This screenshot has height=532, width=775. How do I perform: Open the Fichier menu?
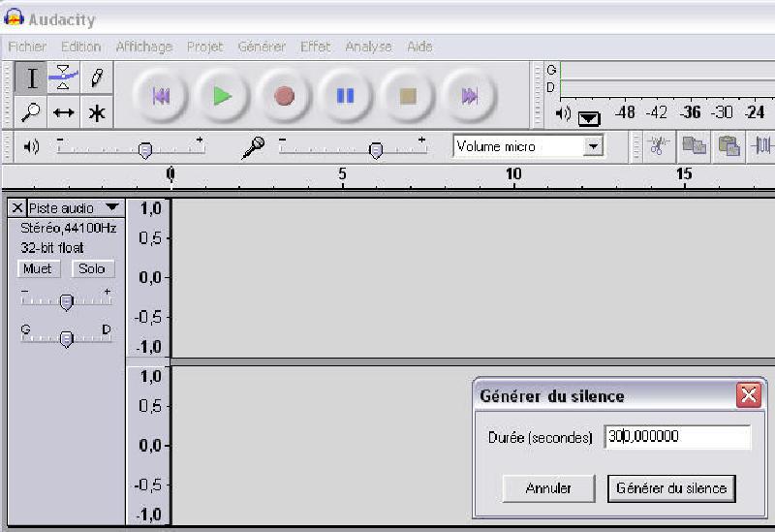27,47
